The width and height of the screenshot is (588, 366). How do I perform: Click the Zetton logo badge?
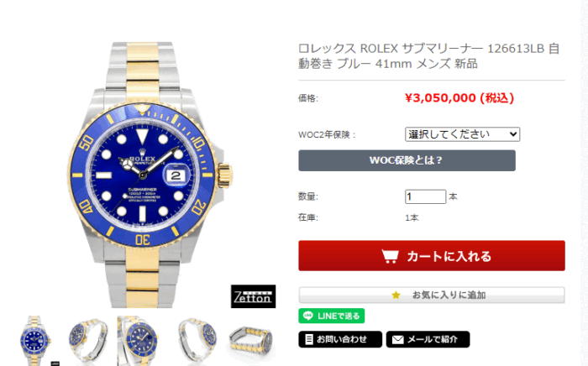(x=253, y=296)
